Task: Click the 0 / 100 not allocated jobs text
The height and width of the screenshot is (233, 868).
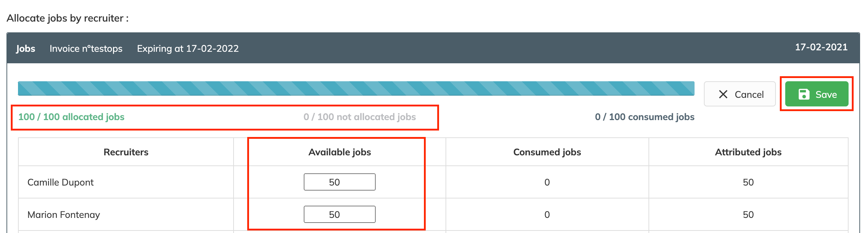Action: (360, 117)
